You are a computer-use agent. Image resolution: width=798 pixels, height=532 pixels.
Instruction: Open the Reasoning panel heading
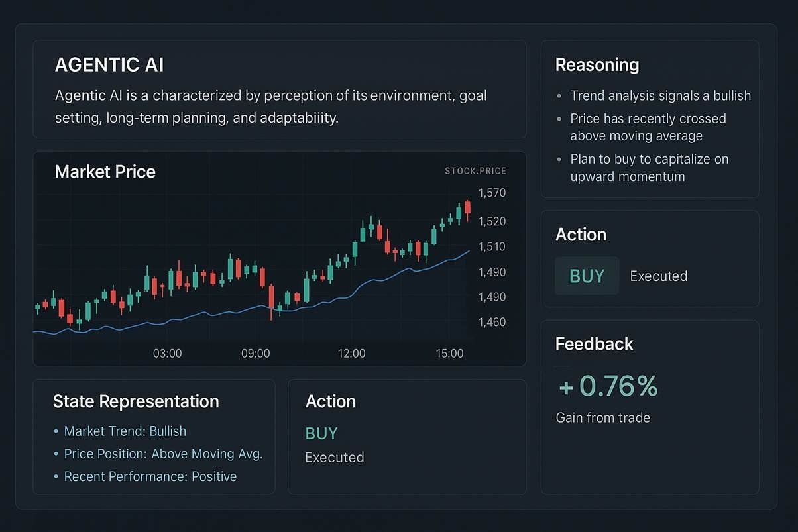point(597,65)
